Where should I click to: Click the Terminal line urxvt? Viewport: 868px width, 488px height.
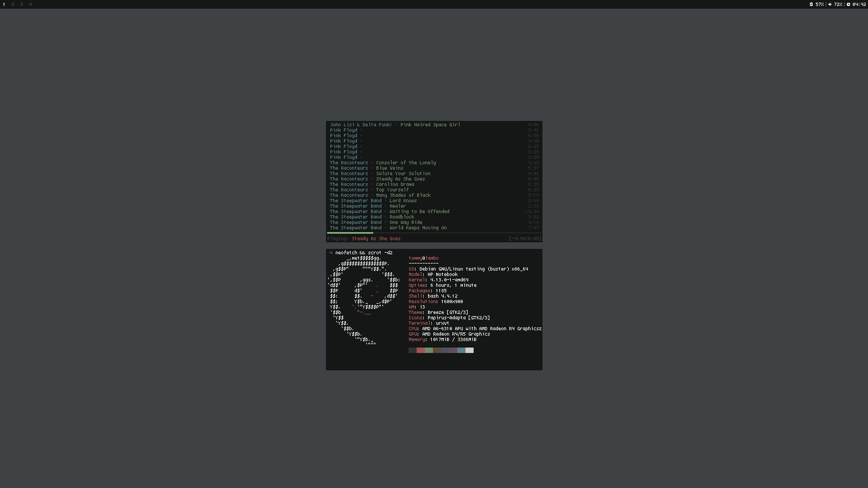429,323
